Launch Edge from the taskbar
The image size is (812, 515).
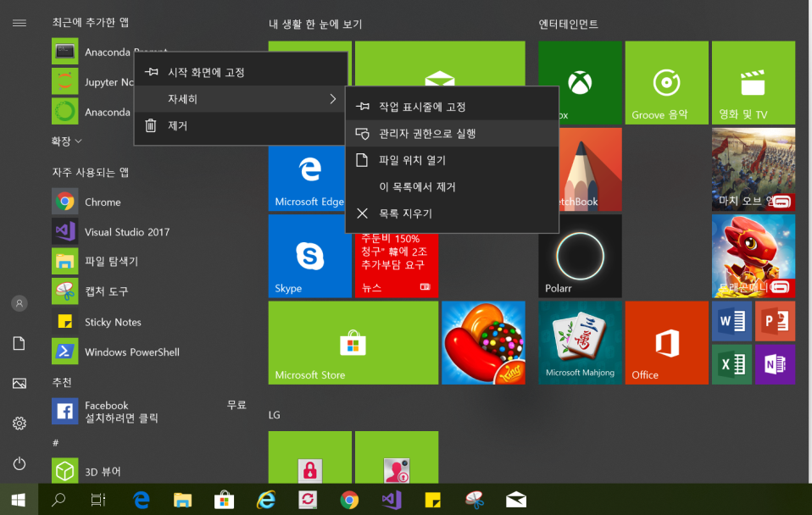(x=141, y=500)
